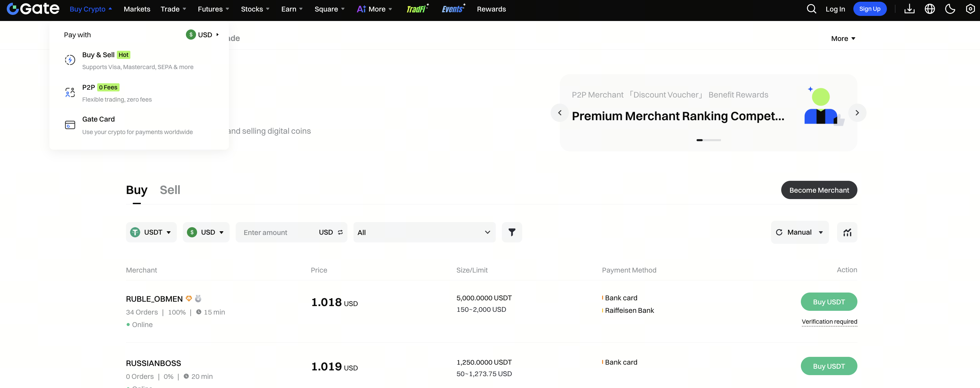Show next banner slide
980x388 pixels.
tap(857, 113)
